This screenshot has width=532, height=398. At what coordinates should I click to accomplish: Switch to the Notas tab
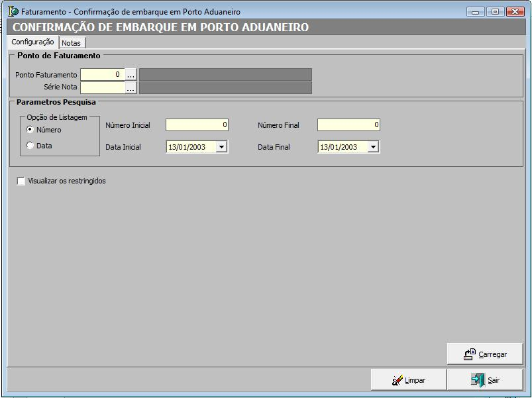point(71,42)
